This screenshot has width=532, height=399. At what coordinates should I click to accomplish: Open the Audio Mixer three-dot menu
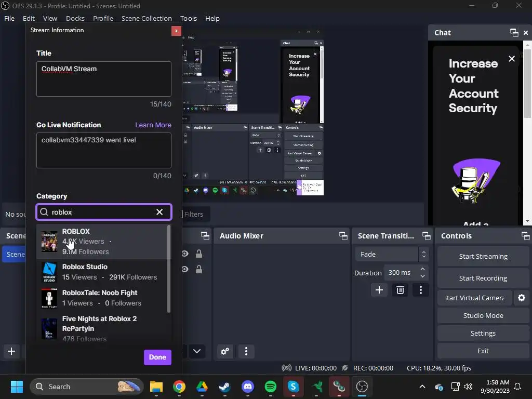pyautogui.click(x=246, y=351)
